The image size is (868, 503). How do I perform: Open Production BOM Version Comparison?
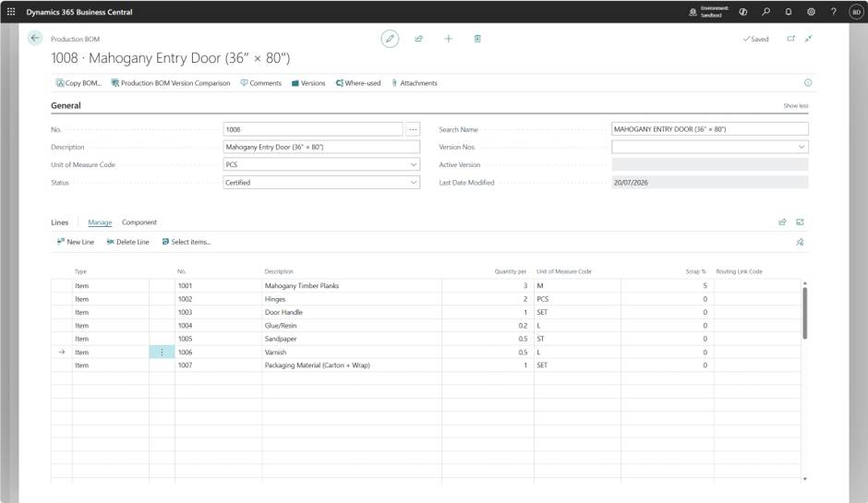point(171,83)
